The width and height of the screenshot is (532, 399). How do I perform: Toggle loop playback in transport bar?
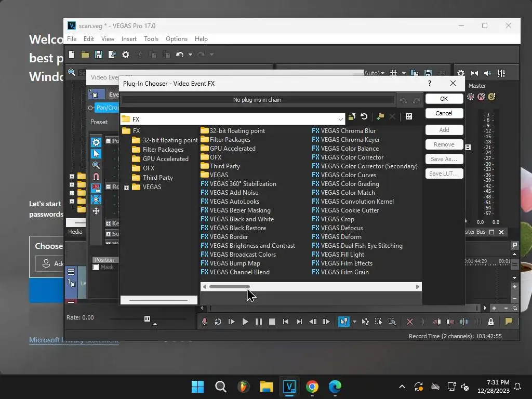tap(218, 322)
